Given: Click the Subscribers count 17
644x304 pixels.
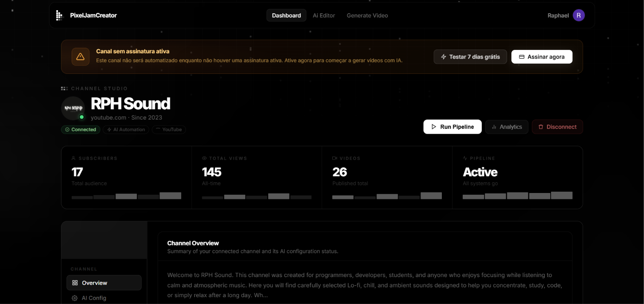Looking at the screenshot, I should click(x=77, y=172).
